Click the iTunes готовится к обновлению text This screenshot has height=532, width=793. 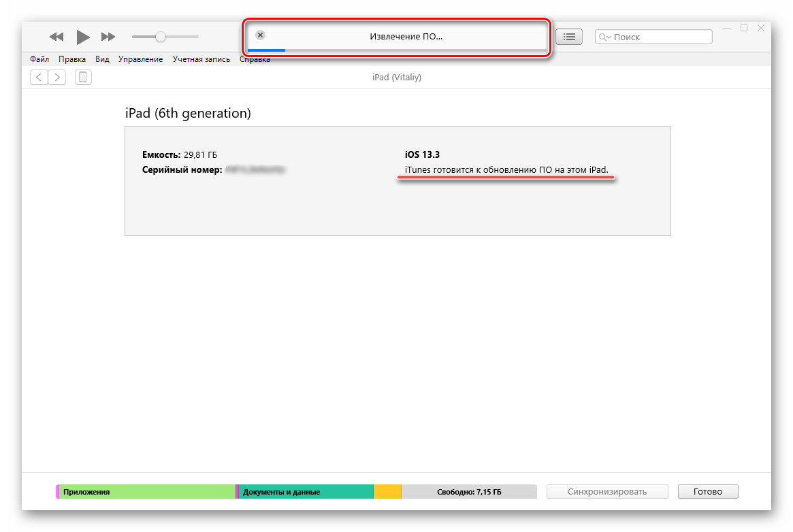click(x=506, y=170)
